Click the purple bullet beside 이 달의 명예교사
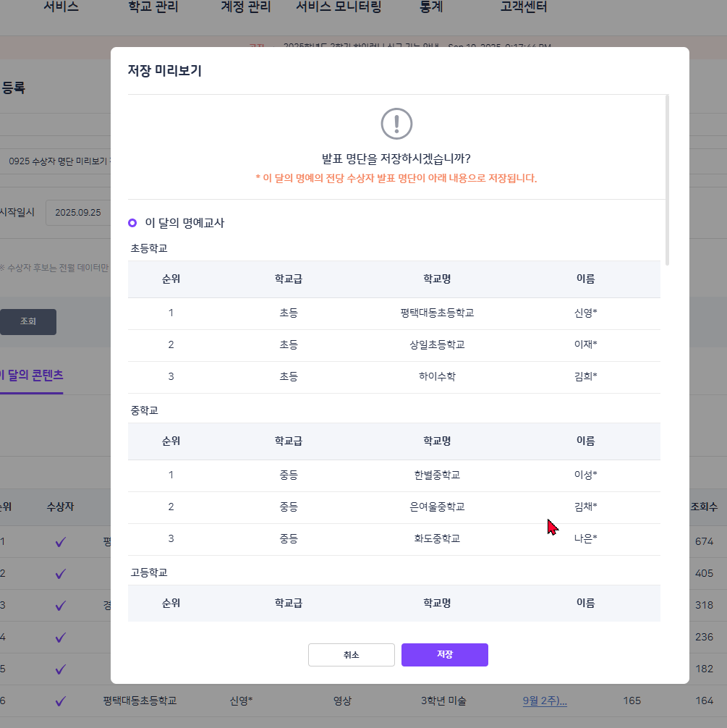 coord(132,223)
